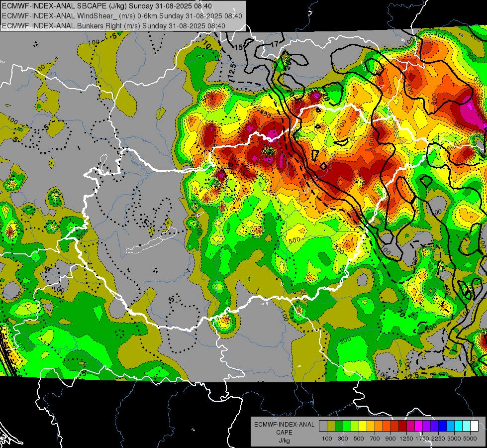Click the 3000 tick label in the legend
This screenshot has height=448, width=487.
454,439
